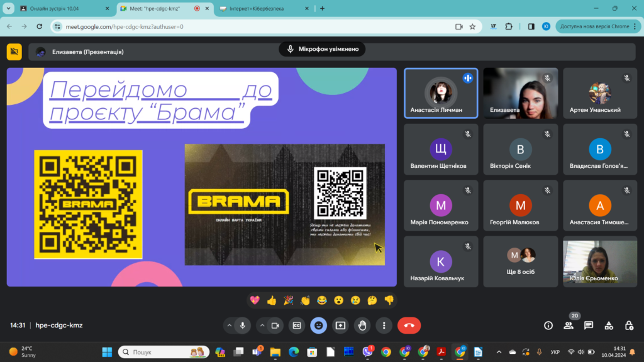Send crying face reaction

355,300
